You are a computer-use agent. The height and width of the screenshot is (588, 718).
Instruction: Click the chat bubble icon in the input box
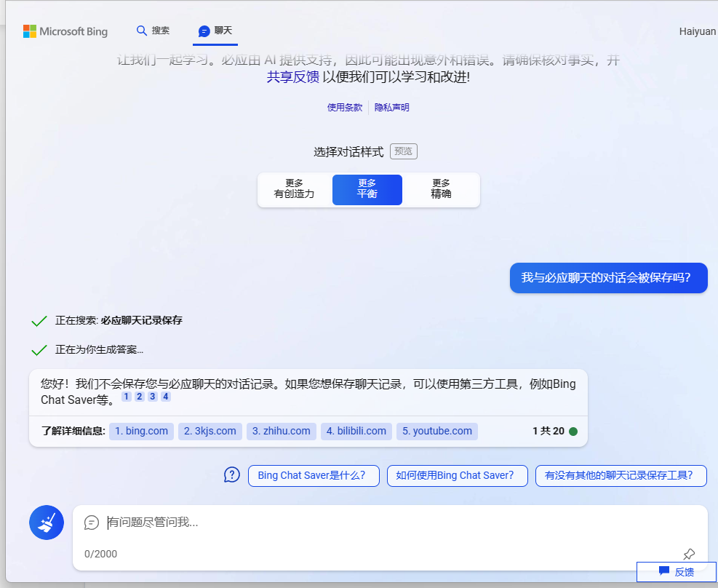coord(92,523)
